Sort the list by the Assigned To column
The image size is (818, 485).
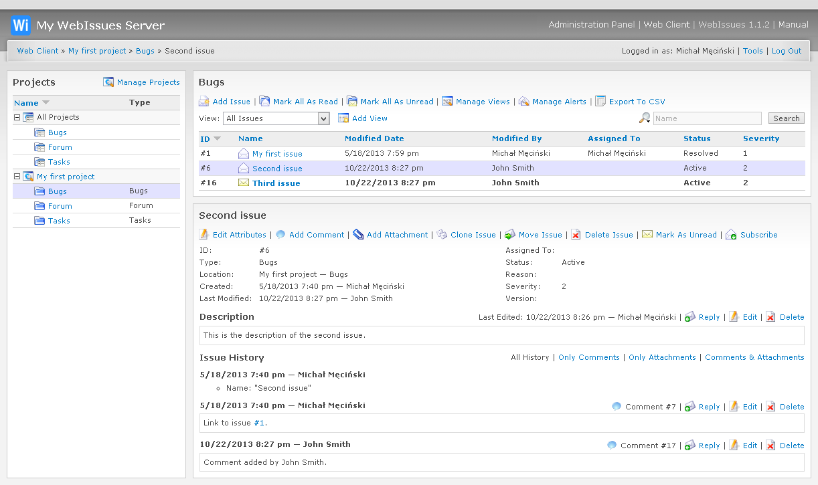[x=614, y=138]
